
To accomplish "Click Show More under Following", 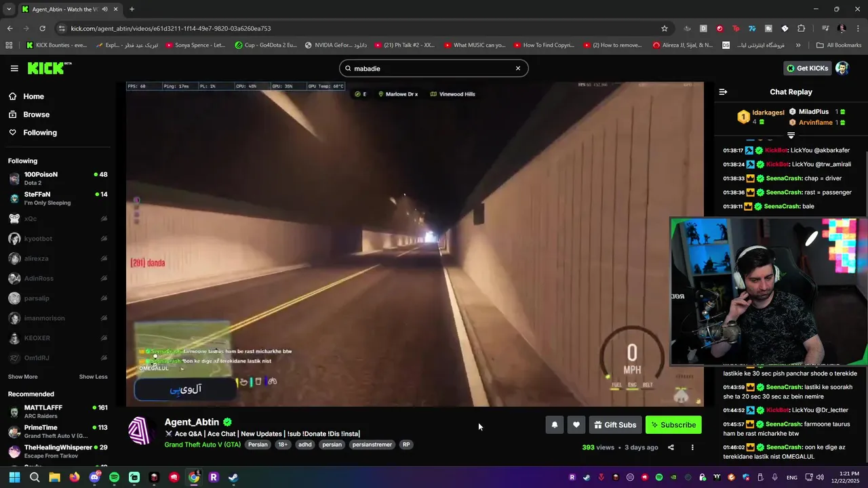I will pyautogui.click(x=23, y=377).
